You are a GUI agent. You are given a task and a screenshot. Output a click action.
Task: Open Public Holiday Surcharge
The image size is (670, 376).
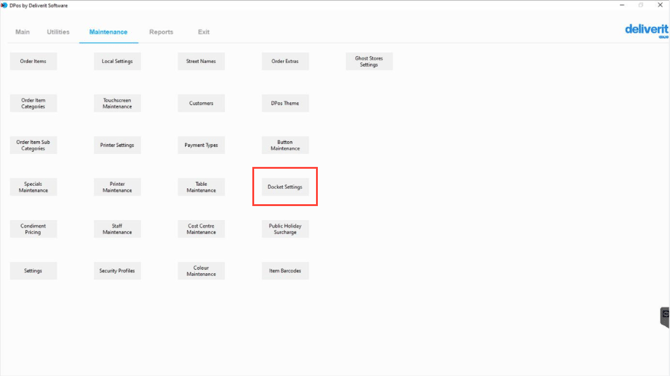pos(285,229)
